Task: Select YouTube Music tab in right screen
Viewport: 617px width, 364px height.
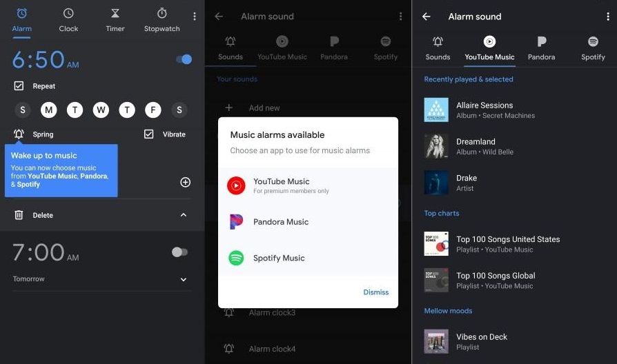Action: (x=489, y=49)
